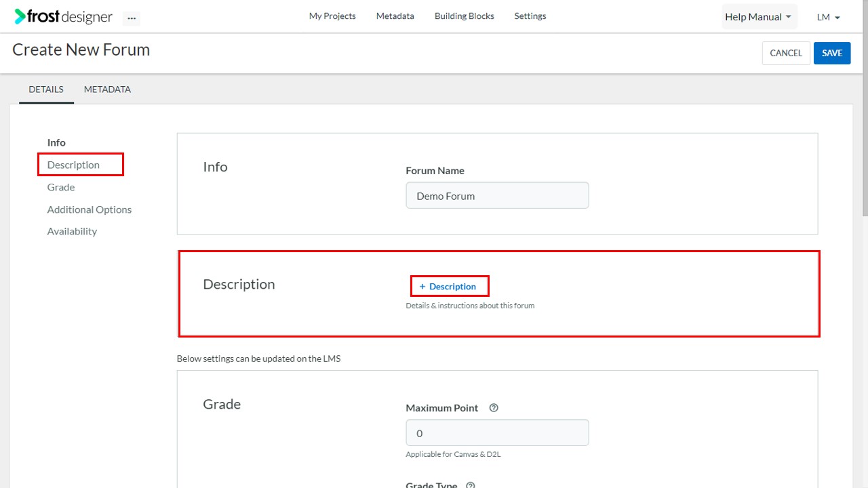868x488 pixels.
Task: Click the page's vertical scrollbar
Action: (x=864, y=108)
